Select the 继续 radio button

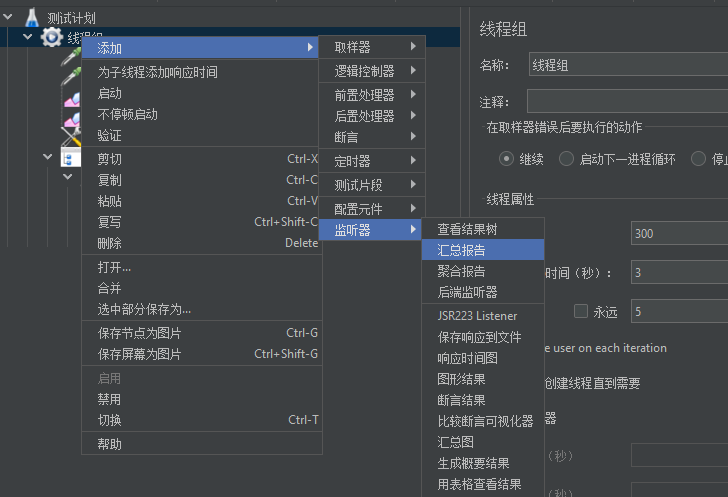coord(507,158)
